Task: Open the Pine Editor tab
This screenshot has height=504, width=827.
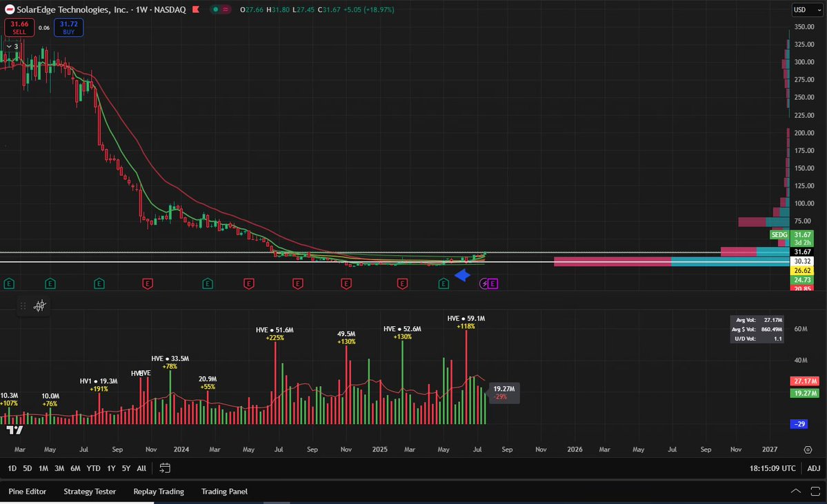Action: 28,492
